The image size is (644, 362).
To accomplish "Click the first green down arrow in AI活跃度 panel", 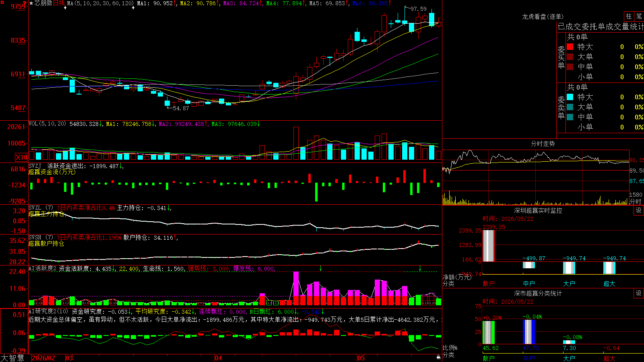I will click(x=320, y=268).
